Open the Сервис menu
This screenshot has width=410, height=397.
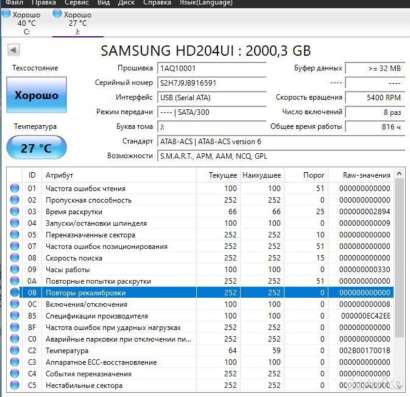click(x=76, y=3)
